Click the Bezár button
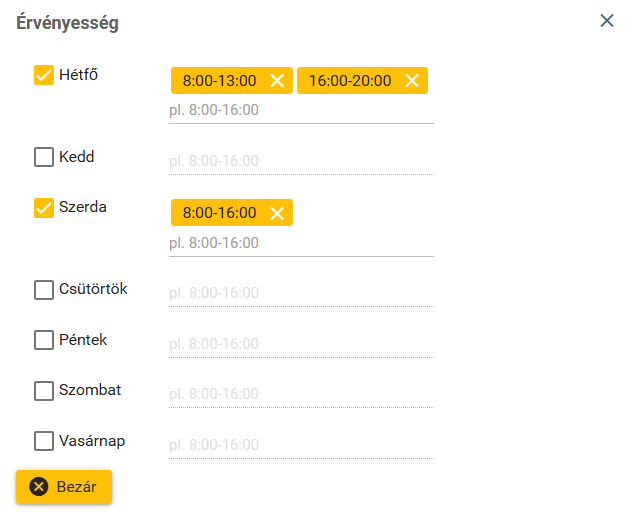The height and width of the screenshot is (512, 631). [64, 487]
